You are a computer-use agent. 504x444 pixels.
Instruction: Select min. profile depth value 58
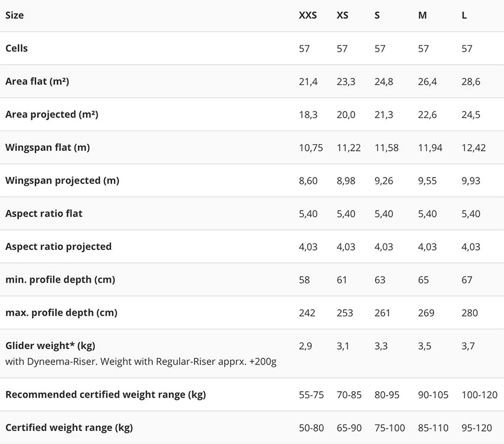point(304,280)
